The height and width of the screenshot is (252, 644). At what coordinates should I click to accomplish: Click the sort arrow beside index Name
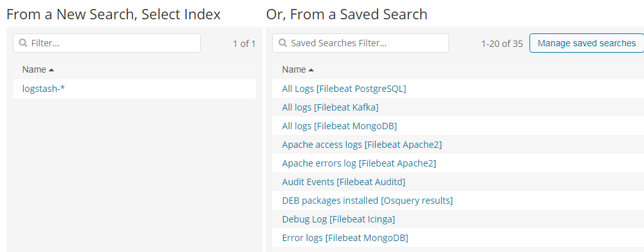click(51, 70)
